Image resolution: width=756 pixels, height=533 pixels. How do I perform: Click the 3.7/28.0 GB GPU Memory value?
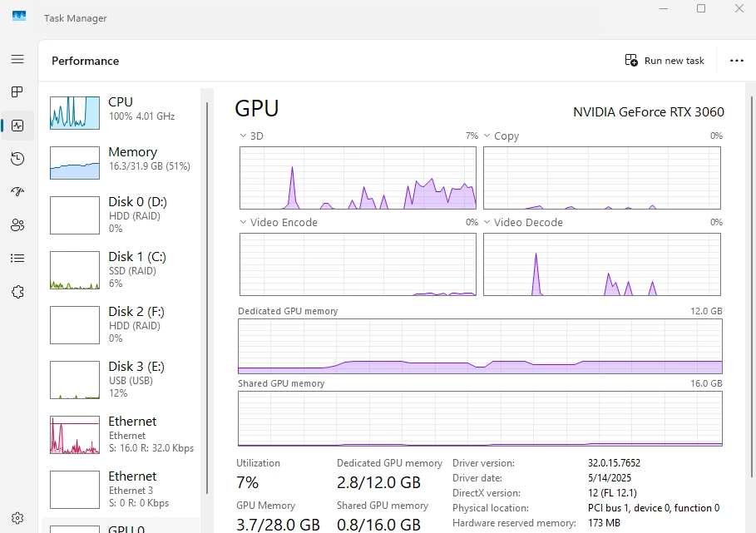click(278, 525)
